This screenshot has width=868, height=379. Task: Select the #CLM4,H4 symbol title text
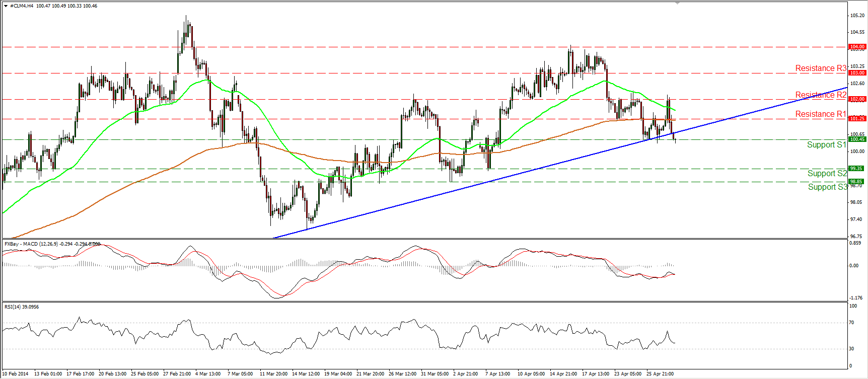tap(22, 6)
